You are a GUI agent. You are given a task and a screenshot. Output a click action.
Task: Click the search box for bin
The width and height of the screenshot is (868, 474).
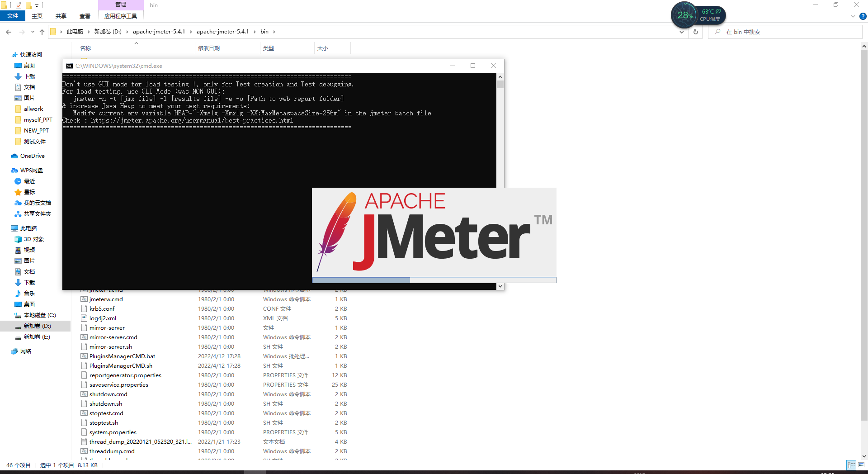point(785,32)
